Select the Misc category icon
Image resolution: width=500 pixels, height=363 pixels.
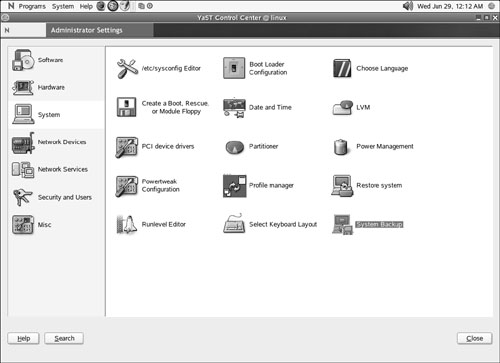[23, 225]
